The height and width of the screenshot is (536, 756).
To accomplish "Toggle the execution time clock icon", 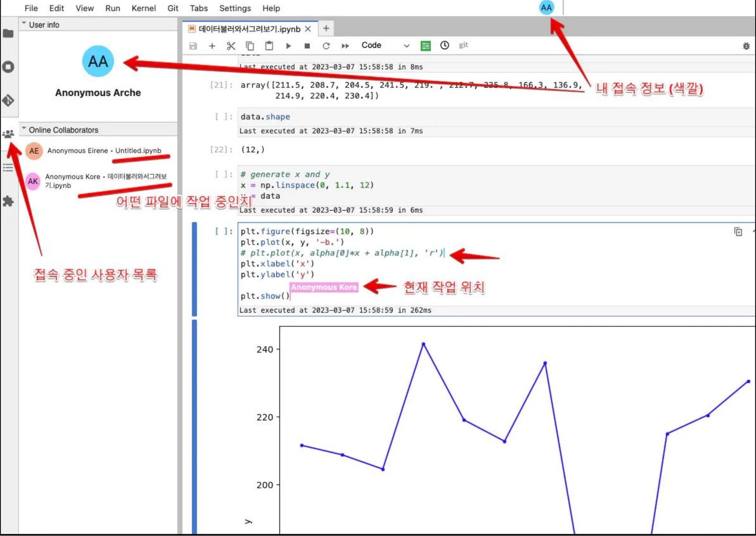I will [x=445, y=45].
